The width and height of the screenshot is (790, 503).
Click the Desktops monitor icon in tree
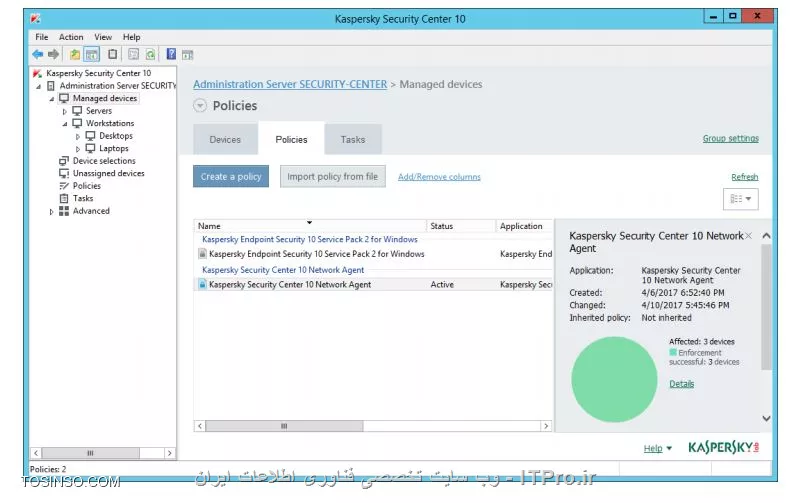tap(90, 136)
